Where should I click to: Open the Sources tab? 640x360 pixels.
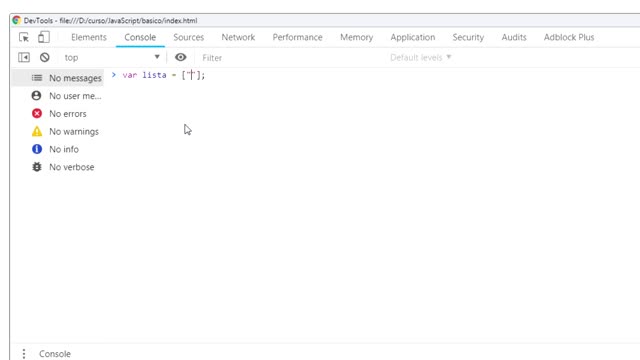pyautogui.click(x=189, y=37)
